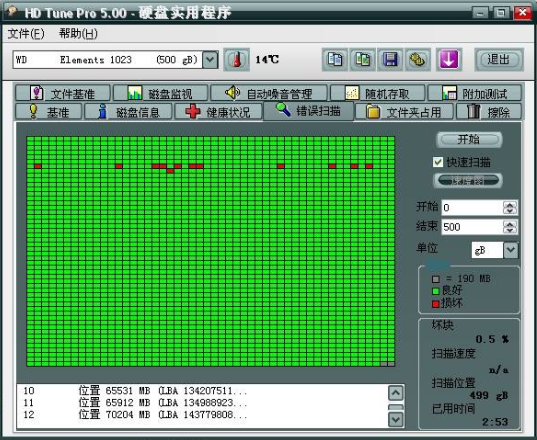Click the 退出 exit button
537x440 pixels.
click(x=499, y=60)
